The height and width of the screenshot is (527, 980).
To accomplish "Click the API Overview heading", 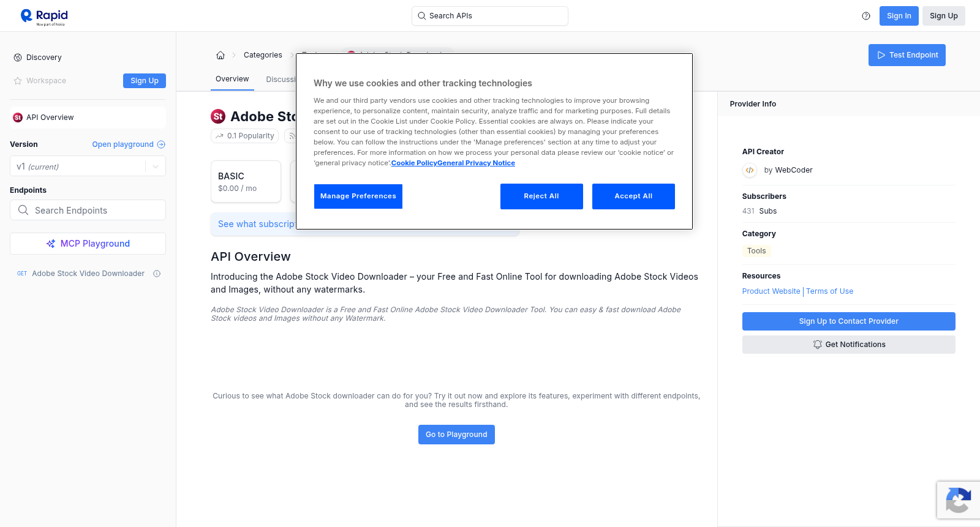I will click(251, 256).
